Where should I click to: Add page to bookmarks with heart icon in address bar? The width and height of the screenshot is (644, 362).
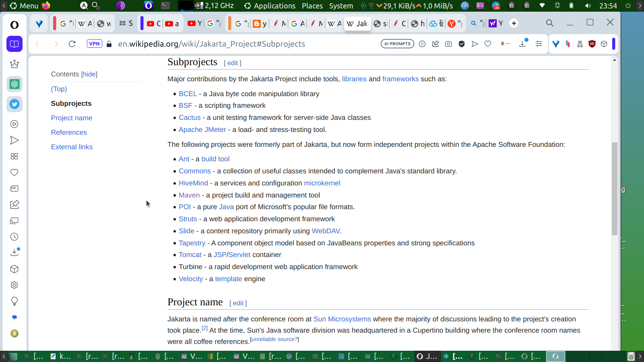[488, 44]
